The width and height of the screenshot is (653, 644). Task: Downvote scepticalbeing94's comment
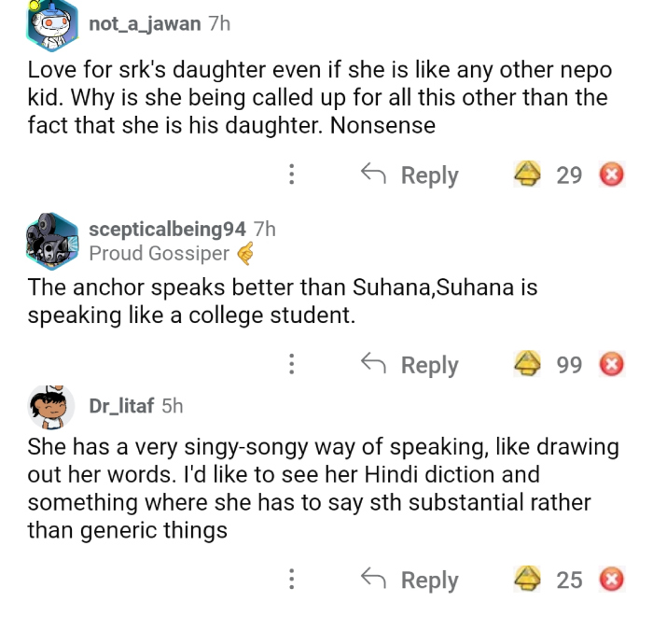(x=611, y=364)
